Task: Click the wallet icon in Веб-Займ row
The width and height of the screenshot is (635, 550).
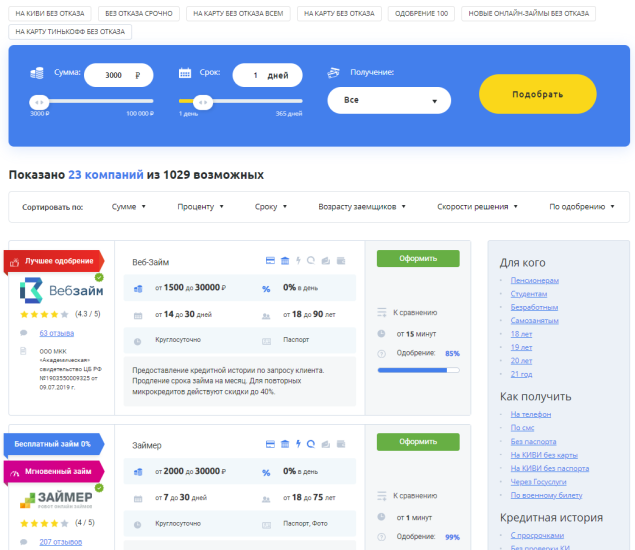Action: tap(341, 260)
